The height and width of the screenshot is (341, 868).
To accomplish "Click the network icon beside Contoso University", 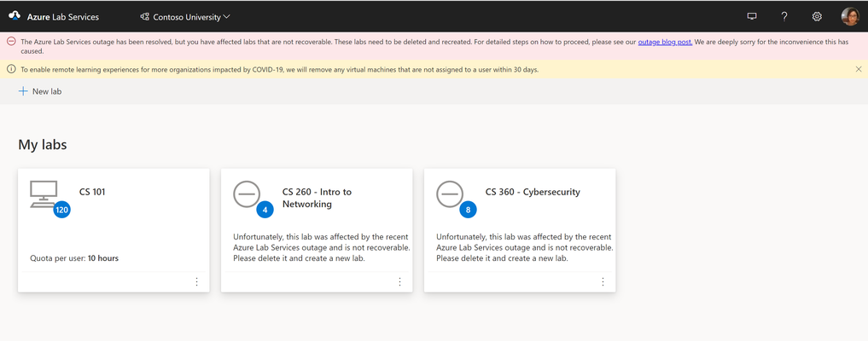I will tap(145, 16).
